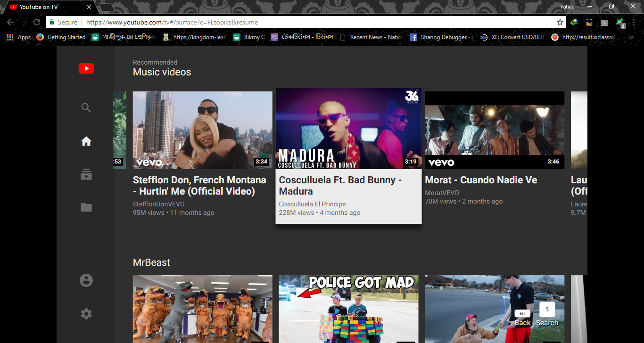
Task: Open the Settings gear in the sidebar
Action: tap(86, 314)
